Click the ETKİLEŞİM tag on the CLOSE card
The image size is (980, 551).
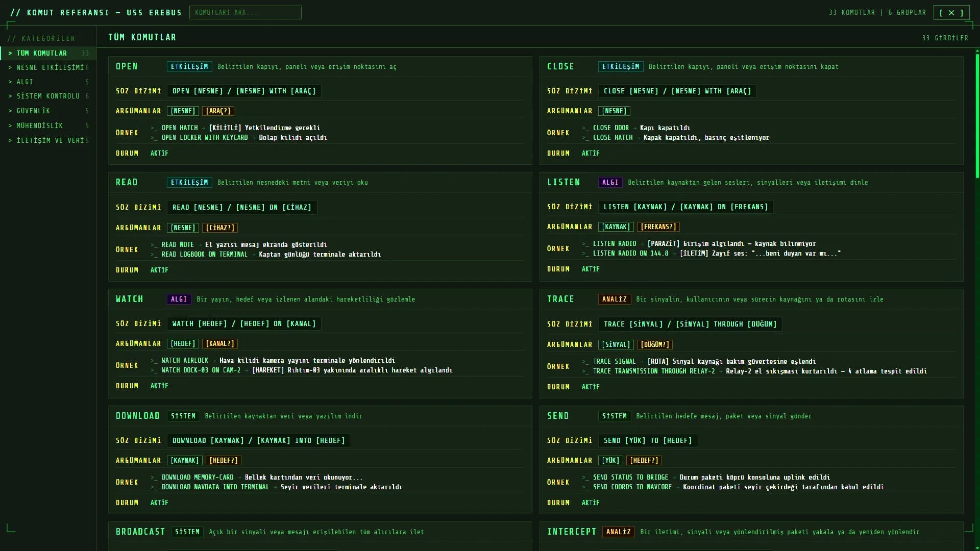click(x=621, y=66)
